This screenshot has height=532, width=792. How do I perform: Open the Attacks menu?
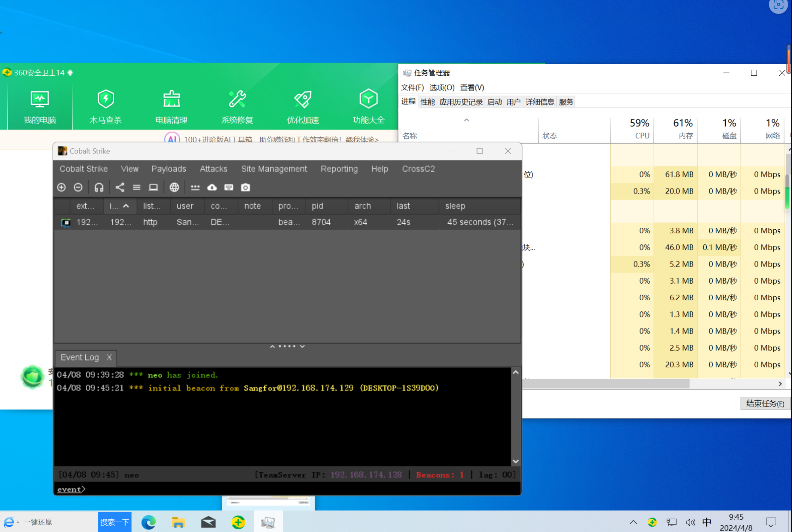[213, 169]
